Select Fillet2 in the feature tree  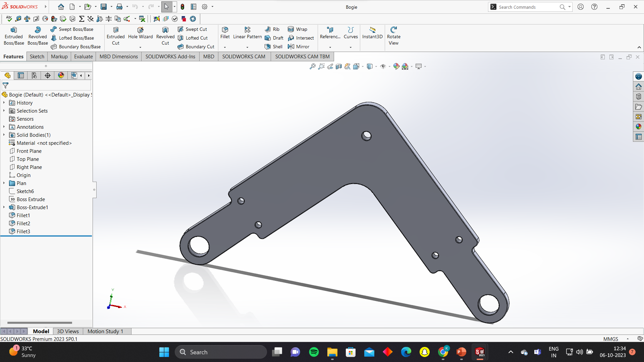coord(23,223)
